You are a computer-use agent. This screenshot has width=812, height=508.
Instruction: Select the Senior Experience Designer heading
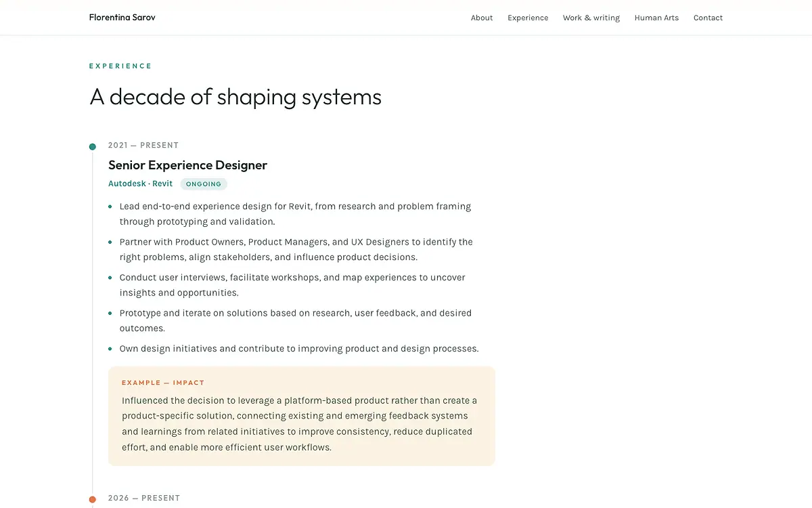tap(187, 165)
